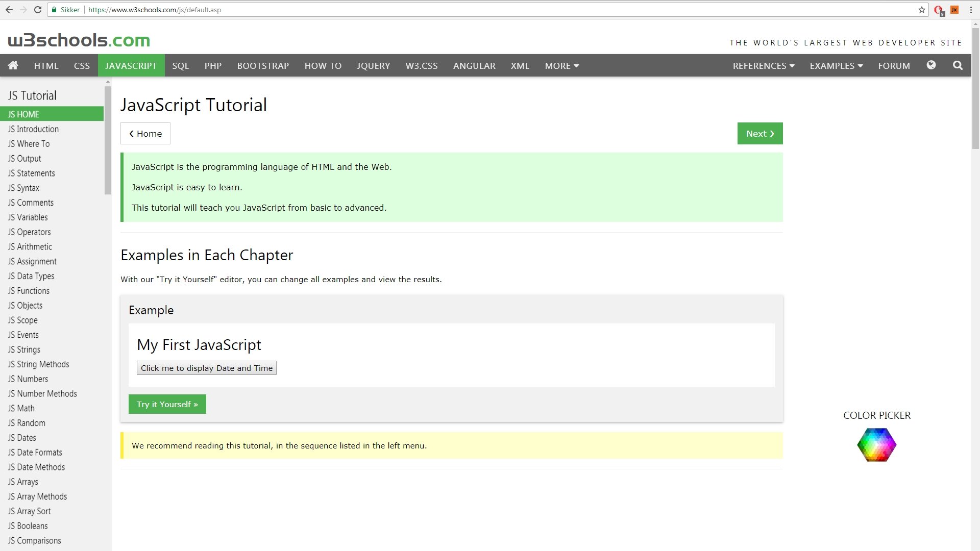This screenshot has height=551, width=980.
Task: Go back with browser back arrow
Action: 9,10
